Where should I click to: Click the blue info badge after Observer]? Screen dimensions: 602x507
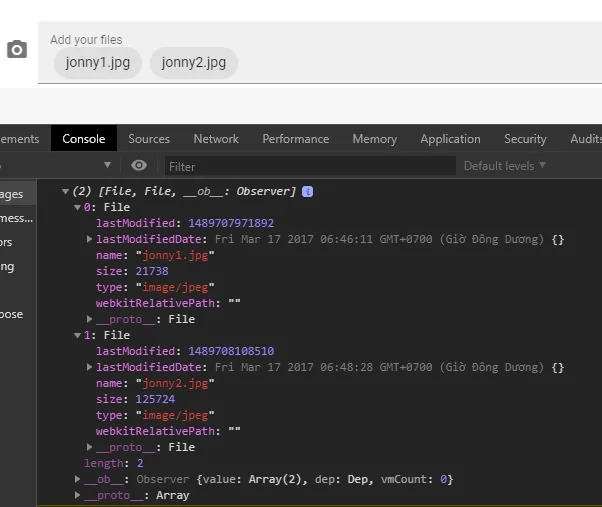308,191
